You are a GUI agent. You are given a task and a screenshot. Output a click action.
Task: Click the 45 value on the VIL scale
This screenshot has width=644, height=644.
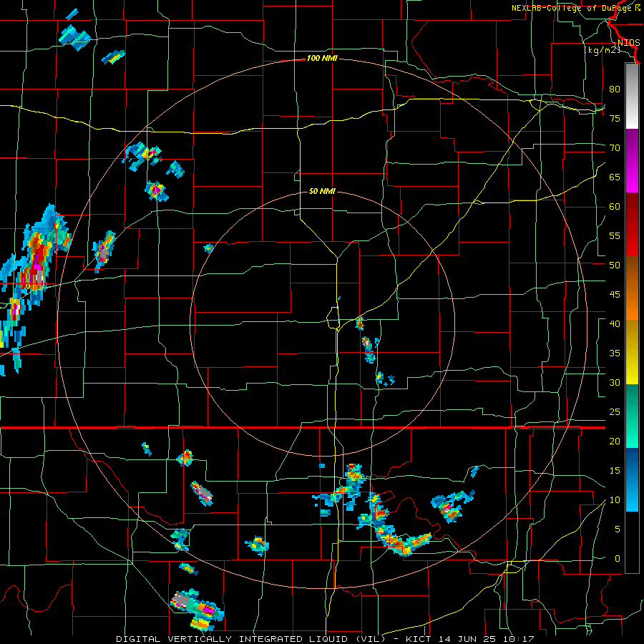(615, 295)
